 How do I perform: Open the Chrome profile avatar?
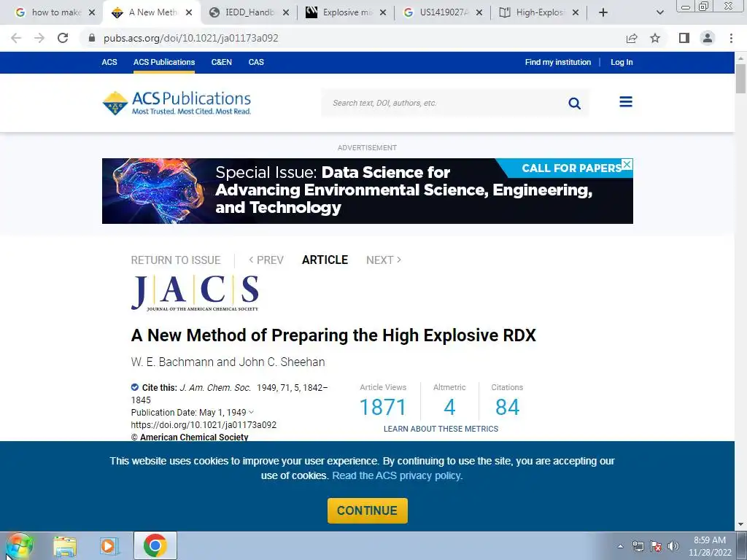(x=708, y=38)
